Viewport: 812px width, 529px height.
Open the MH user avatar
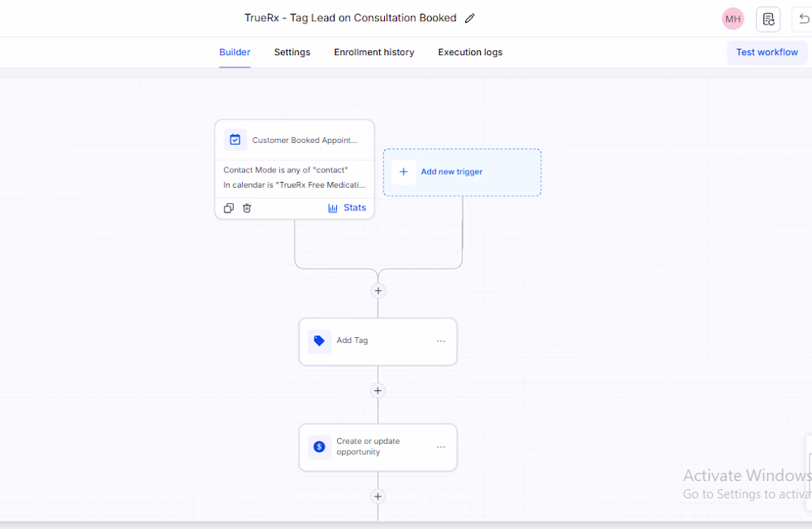pyautogui.click(x=732, y=20)
